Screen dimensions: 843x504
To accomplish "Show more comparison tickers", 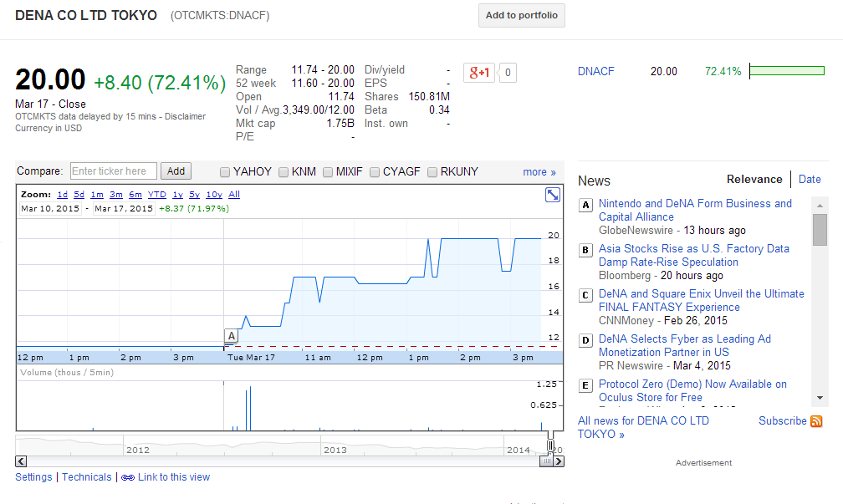I will coord(539,172).
